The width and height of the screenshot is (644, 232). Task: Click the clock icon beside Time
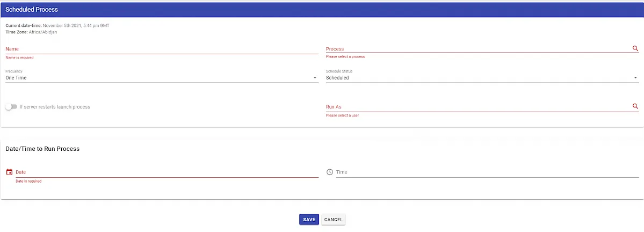[329, 172]
